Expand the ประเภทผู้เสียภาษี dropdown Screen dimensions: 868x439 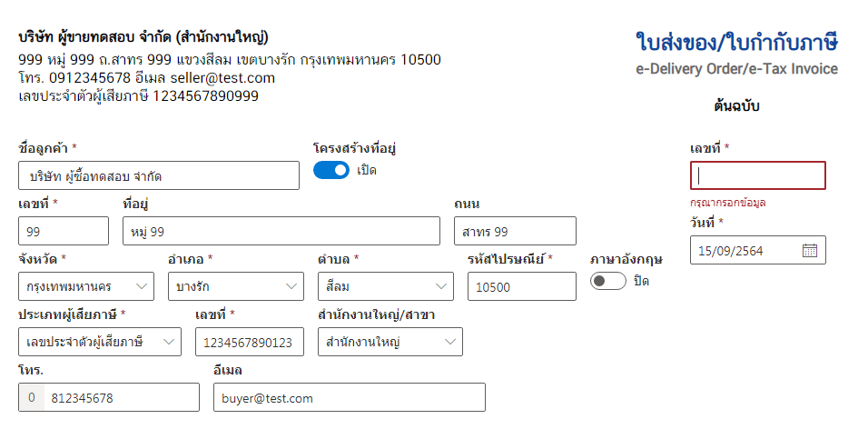point(100,342)
